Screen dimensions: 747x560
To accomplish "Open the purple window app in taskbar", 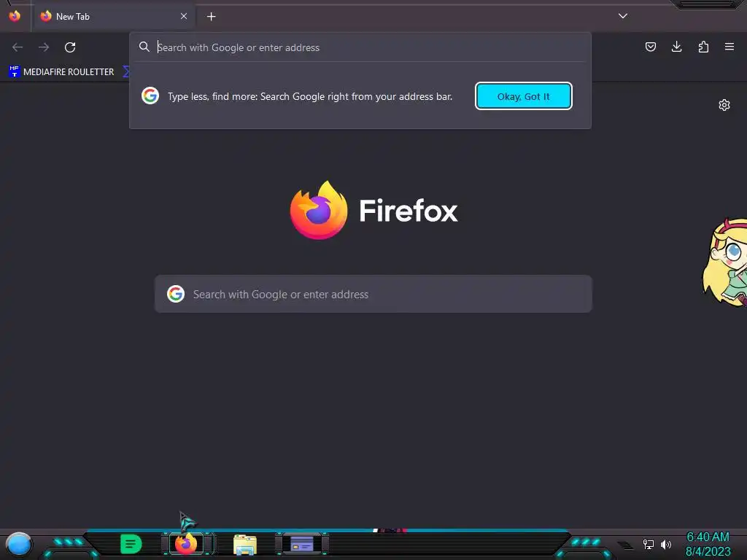I will pos(302,544).
